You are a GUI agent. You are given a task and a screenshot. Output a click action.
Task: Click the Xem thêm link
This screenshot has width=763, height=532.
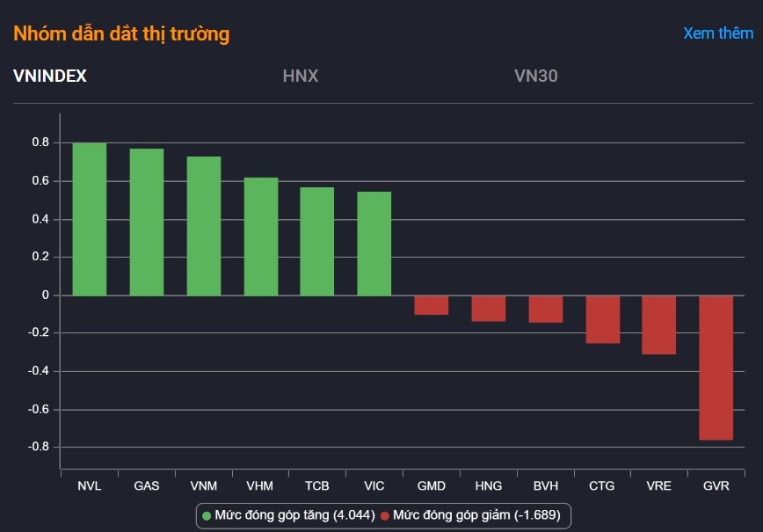(718, 33)
